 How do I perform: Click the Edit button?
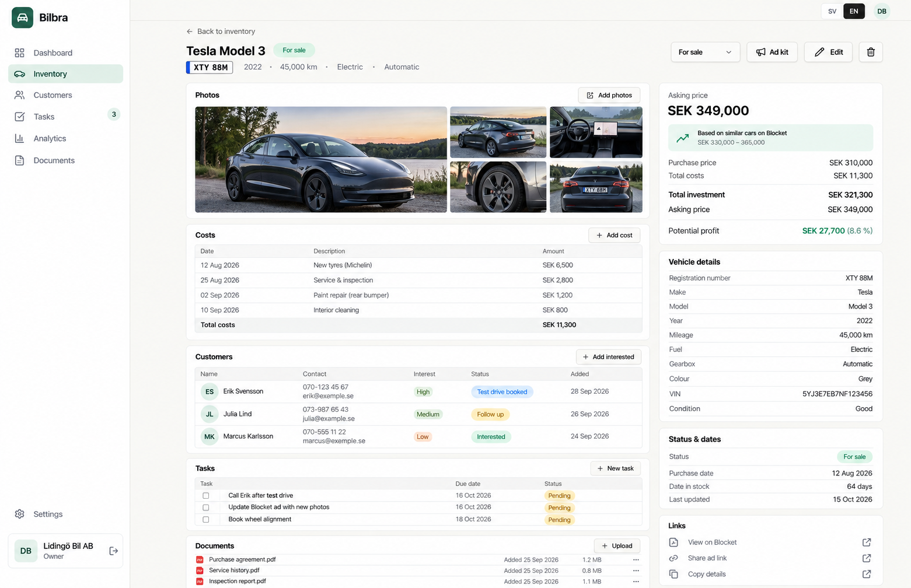tap(828, 52)
